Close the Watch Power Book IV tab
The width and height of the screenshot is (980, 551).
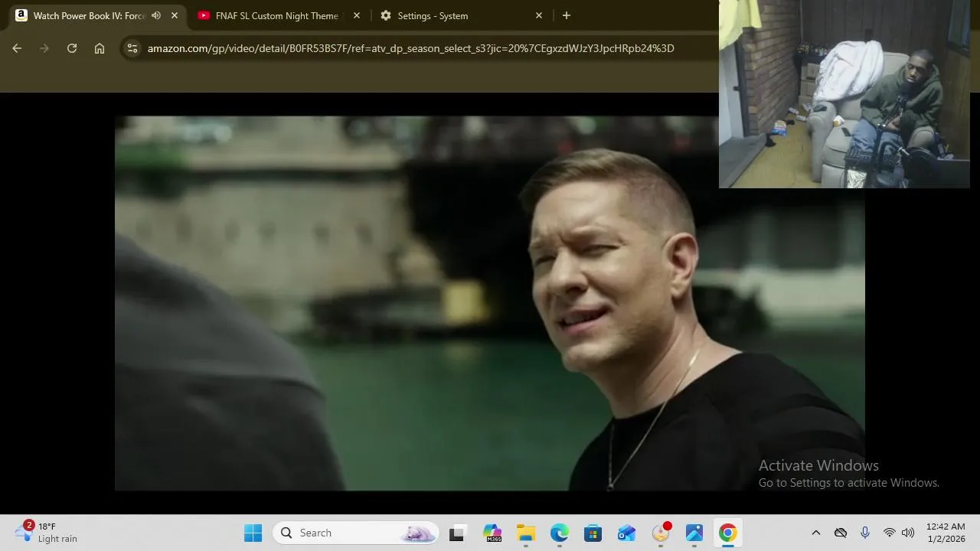[x=175, y=15]
